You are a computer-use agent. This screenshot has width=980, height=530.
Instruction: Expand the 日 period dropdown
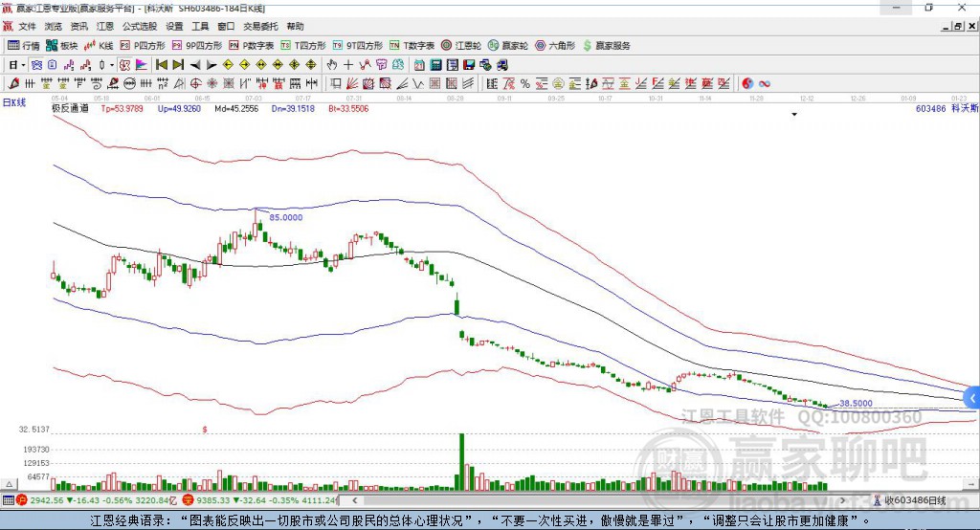click(23, 65)
